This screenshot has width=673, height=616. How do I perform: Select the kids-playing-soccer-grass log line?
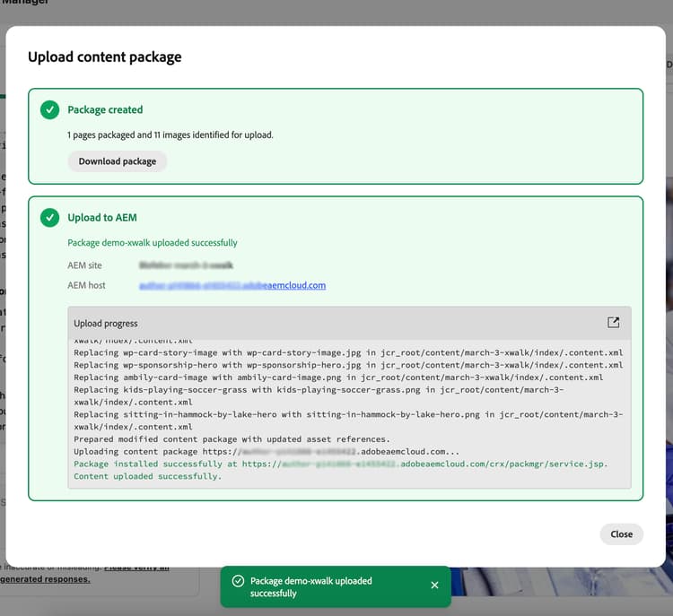click(x=319, y=396)
